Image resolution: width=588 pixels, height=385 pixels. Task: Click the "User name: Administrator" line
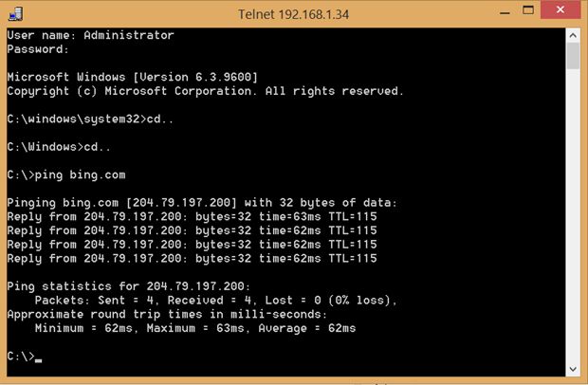(x=90, y=35)
